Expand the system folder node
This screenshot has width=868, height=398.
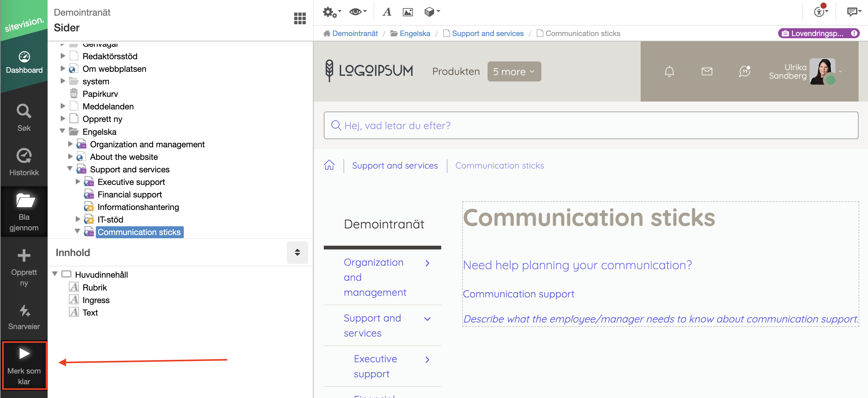coord(63,81)
